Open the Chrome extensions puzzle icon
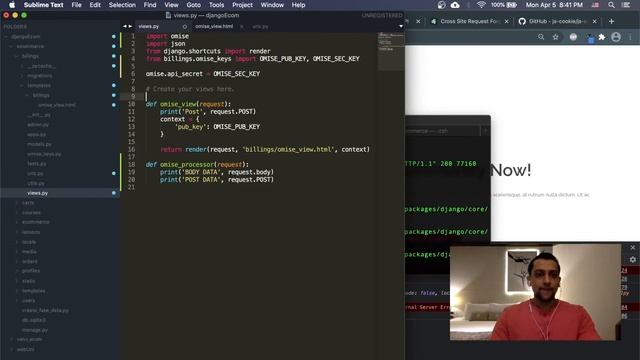This screenshot has height=360, width=640. (x=602, y=37)
